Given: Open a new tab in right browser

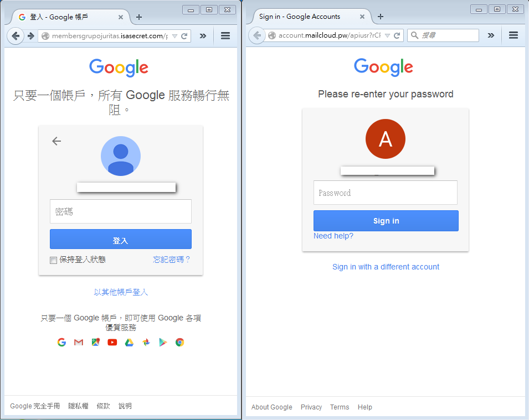Looking at the screenshot, I should tap(380, 17).
